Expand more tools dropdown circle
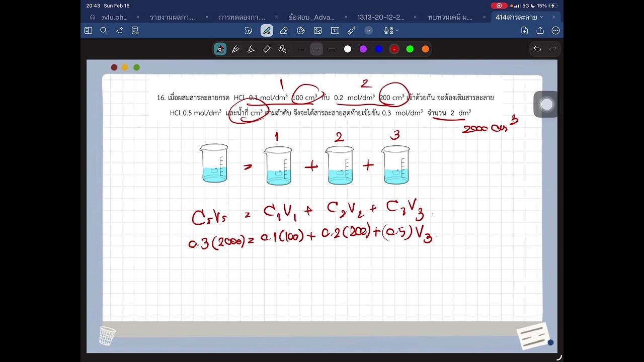644x362 pixels. [x=369, y=31]
